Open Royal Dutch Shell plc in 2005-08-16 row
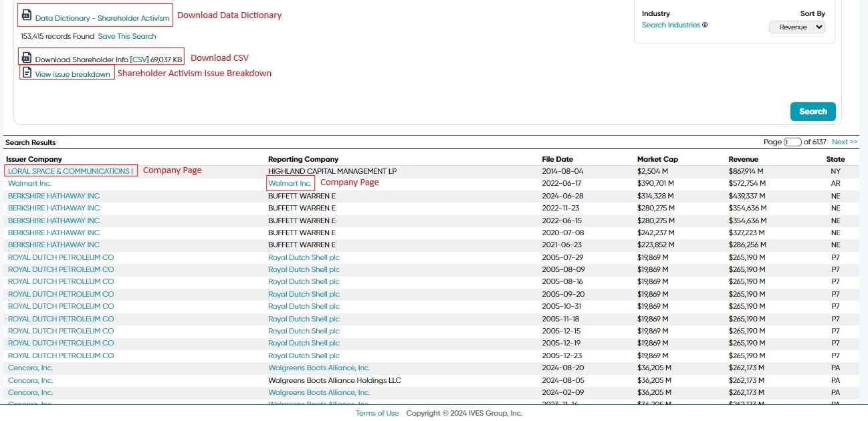868x421 pixels. click(304, 282)
